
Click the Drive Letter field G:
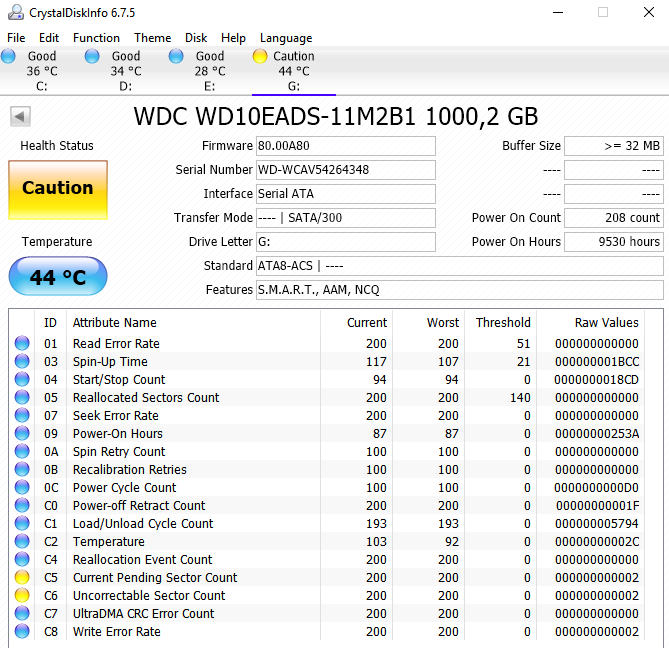[346, 242]
